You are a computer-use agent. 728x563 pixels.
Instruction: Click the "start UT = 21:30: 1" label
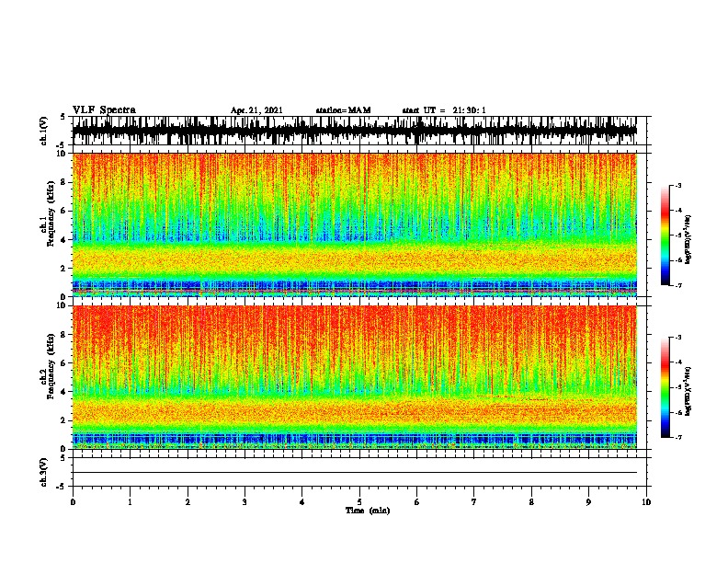coord(444,110)
